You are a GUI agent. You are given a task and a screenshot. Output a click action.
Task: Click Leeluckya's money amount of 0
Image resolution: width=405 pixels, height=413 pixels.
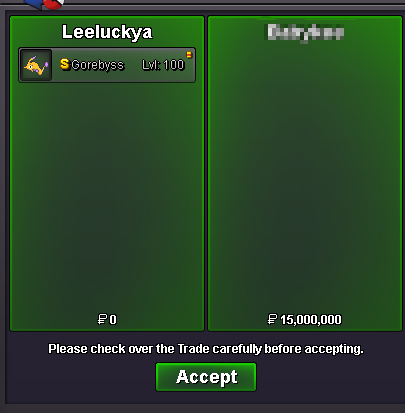pos(113,320)
